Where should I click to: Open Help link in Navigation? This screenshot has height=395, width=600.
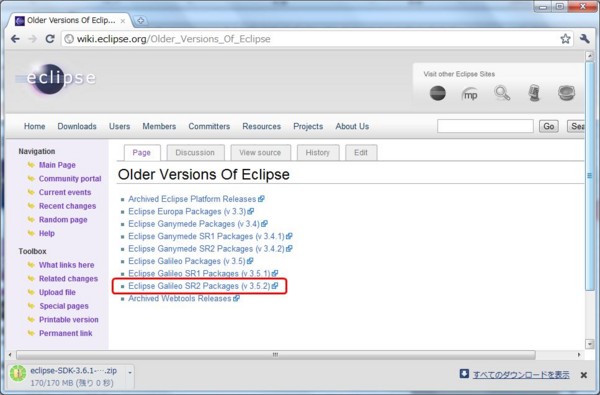click(x=47, y=233)
